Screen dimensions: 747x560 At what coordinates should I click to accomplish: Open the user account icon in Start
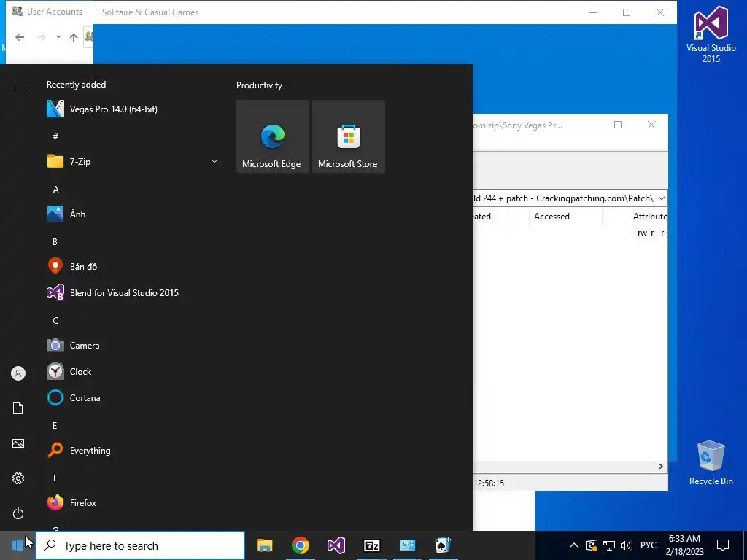18,373
